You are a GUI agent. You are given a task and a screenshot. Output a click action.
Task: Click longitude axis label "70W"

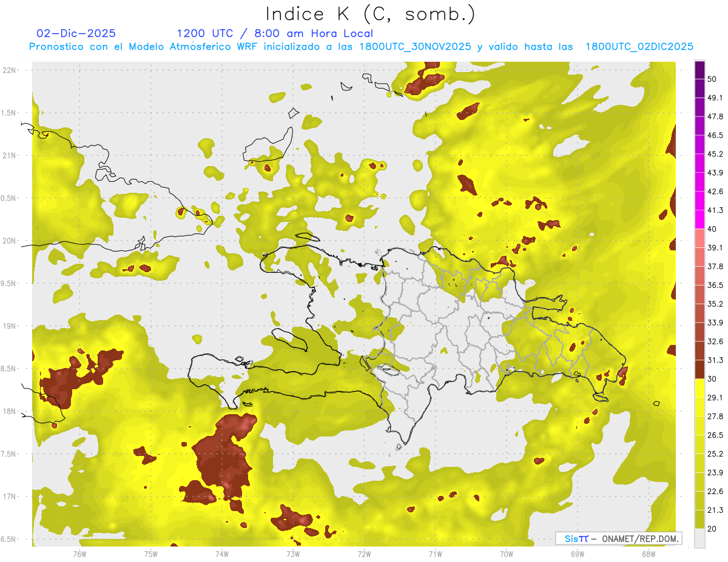(506, 554)
